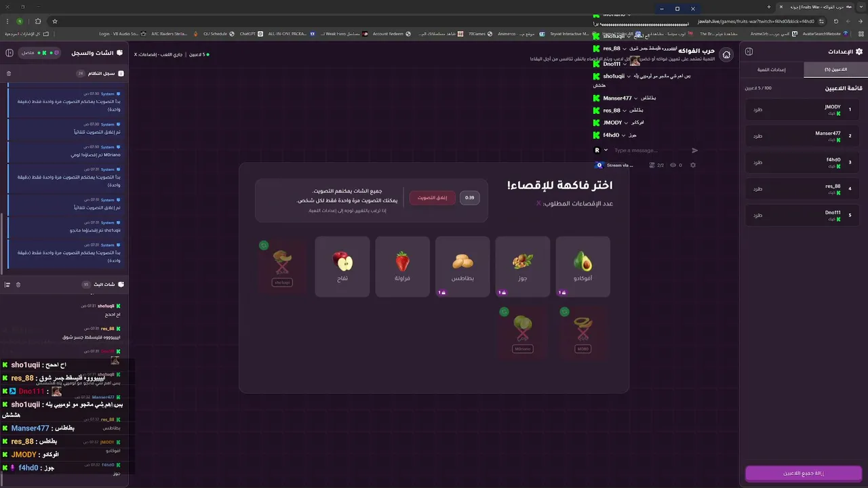Kick player Dno111 from the list
The width and height of the screenshot is (868, 488).
tap(757, 215)
